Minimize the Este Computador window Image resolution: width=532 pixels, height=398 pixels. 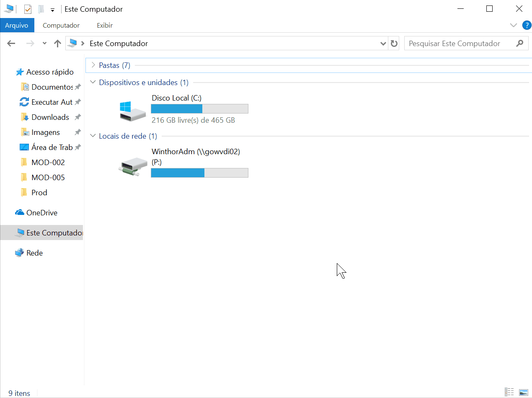pos(460,9)
